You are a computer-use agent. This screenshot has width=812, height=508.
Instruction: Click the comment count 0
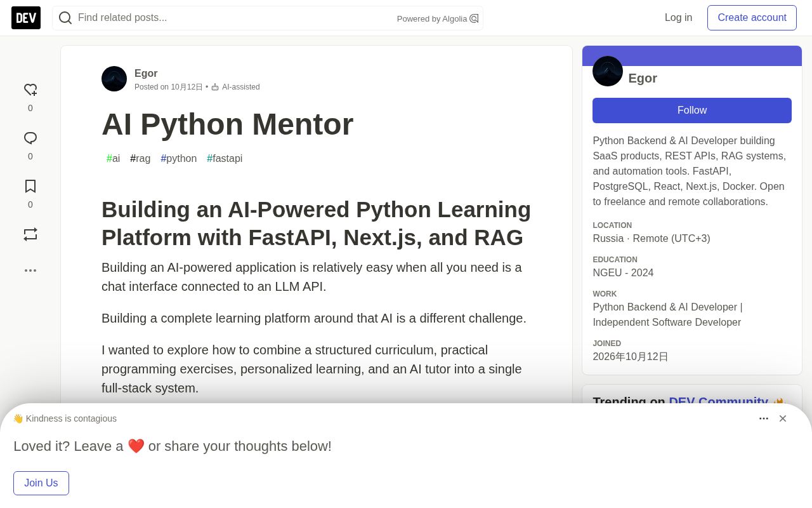[30, 156]
